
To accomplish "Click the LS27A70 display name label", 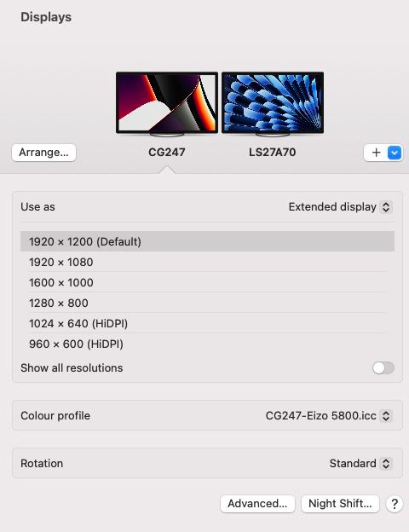I will click(273, 153).
